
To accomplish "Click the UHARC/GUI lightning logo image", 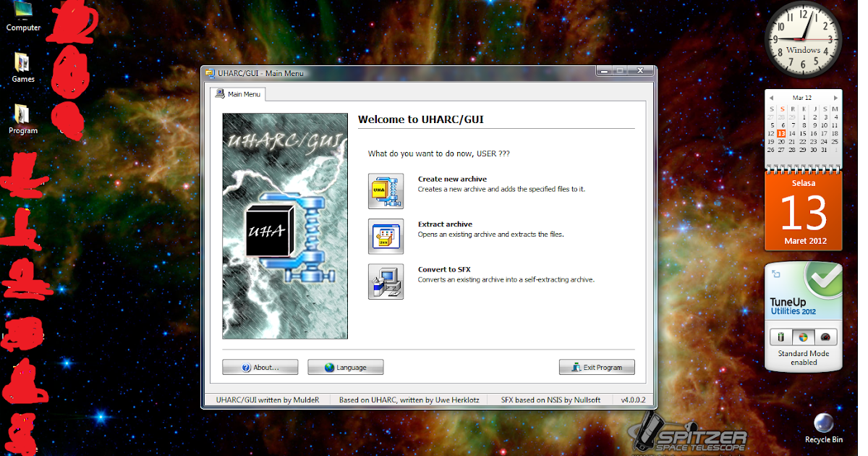I will pos(285,226).
